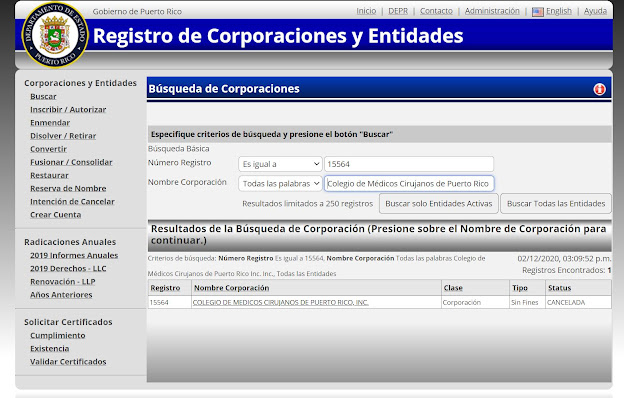Open Enmendar sidebar link

[x=50, y=123]
